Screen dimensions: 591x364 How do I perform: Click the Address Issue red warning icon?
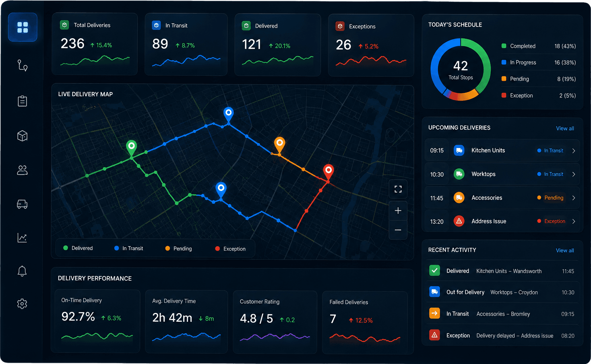(459, 221)
